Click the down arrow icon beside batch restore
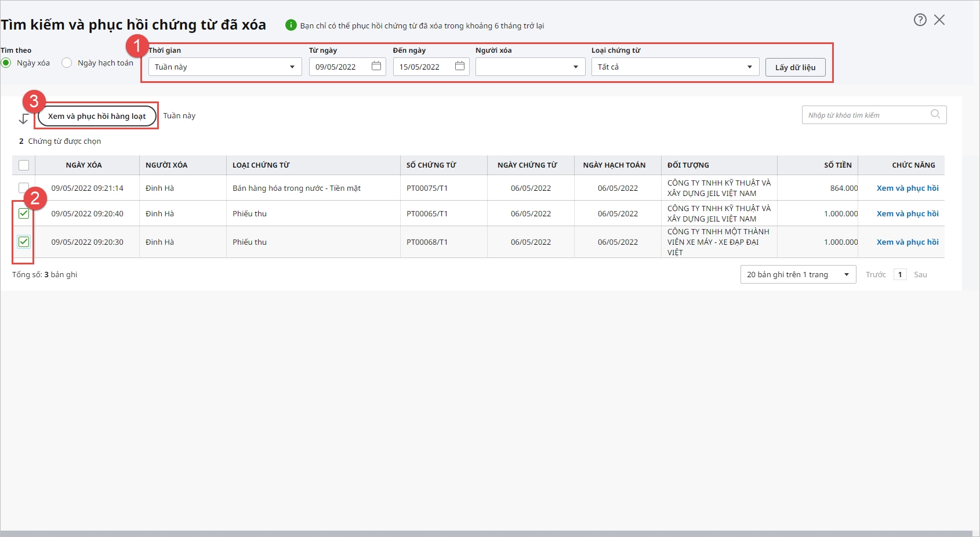The image size is (980, 537). (x=24, y=119)
